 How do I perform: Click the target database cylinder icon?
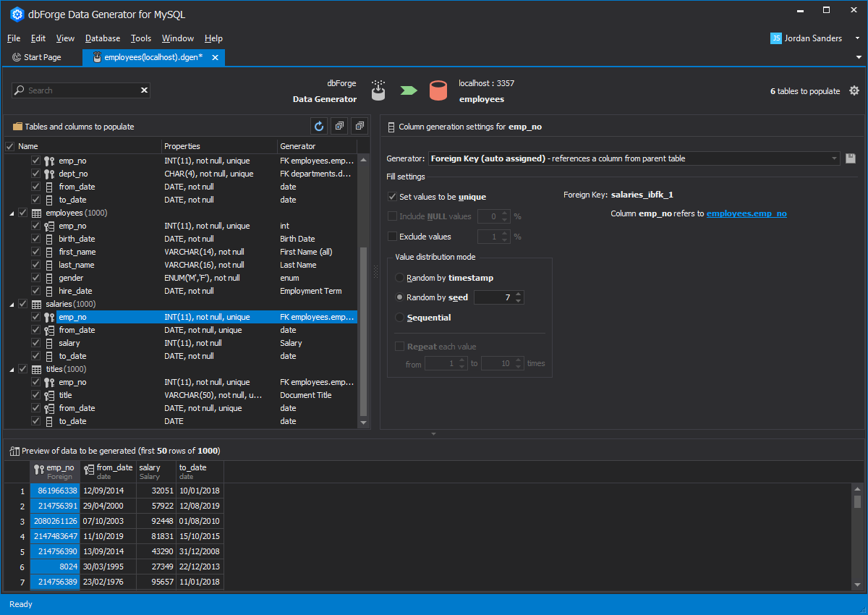click(x=438, y=90)
